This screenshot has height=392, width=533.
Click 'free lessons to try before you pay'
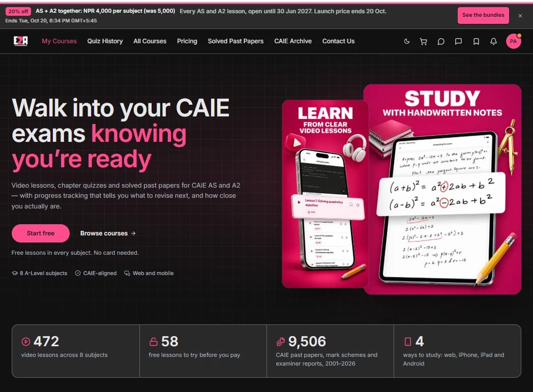tap(194, 355)
